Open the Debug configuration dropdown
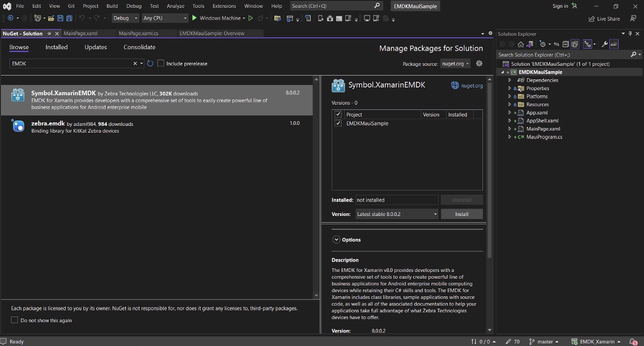 coord(125,18)
